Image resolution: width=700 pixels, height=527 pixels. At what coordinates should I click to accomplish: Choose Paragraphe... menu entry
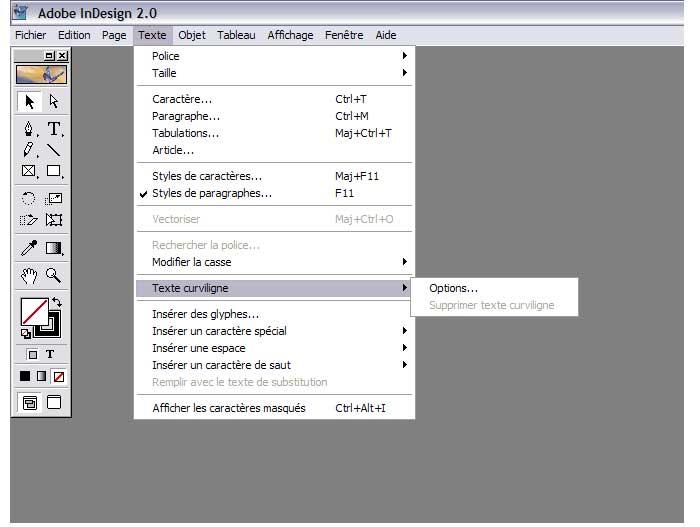[274, 116]
